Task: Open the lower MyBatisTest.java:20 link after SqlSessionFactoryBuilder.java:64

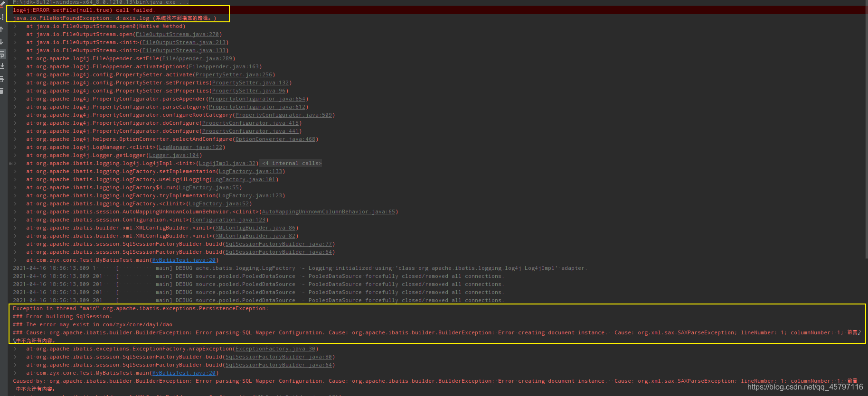Action: tap(184, 373)
